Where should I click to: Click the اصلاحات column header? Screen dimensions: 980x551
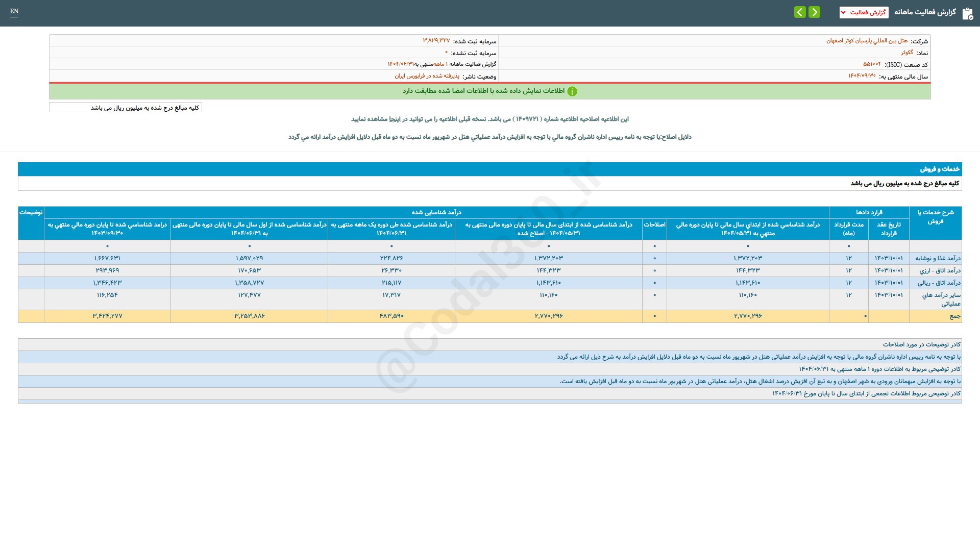pos(654,224)
